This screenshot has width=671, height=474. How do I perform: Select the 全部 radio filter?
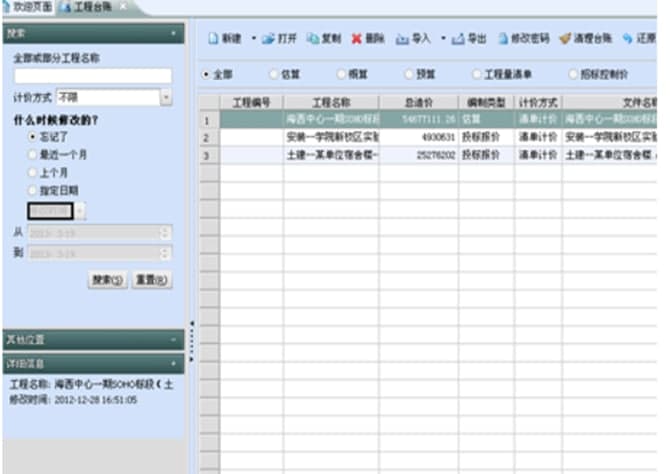tap(206, 74)
